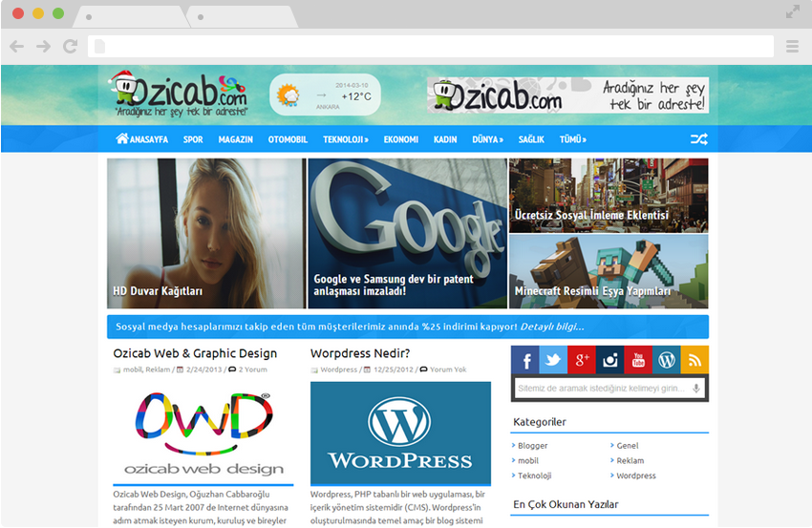Open the YouTube social icon
The image size is (812, 528).
(x=638, y=360)
